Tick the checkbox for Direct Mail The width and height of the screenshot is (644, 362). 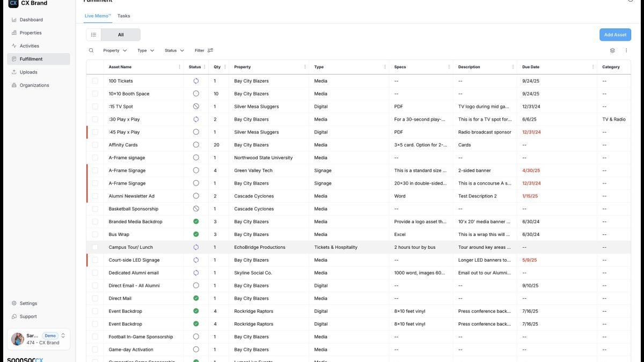pos(95,298)
